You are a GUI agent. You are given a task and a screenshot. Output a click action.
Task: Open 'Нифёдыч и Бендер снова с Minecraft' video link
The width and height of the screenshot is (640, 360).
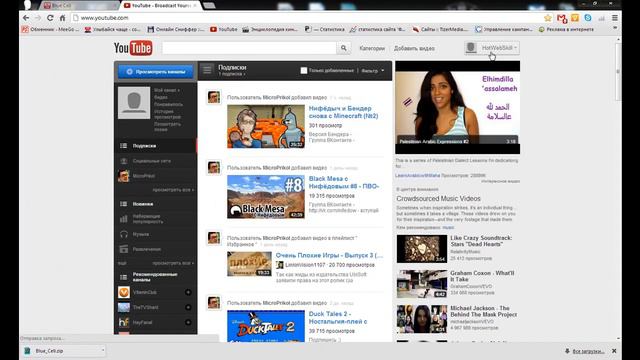(x=343, y=112)
